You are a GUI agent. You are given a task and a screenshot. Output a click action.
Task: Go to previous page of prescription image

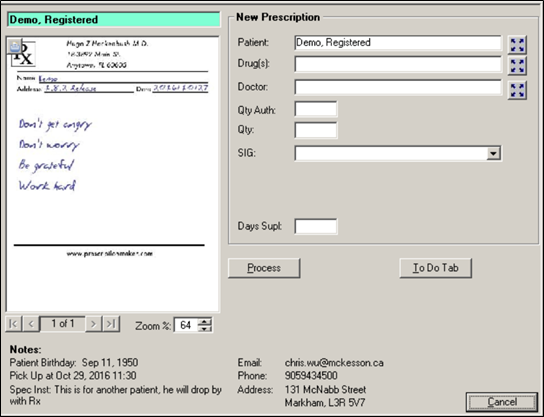coord(31,324)
